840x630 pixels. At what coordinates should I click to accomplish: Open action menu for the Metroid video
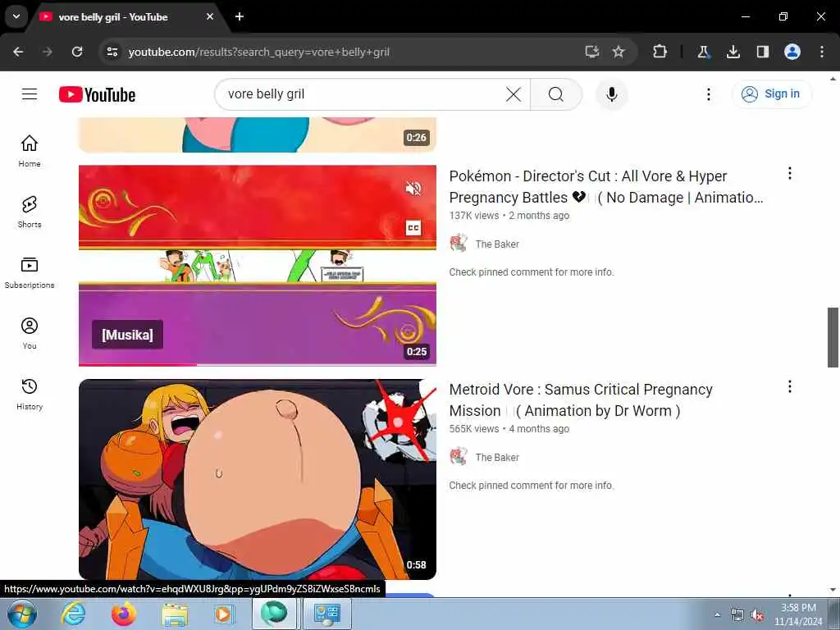click(x=790, y=386)
